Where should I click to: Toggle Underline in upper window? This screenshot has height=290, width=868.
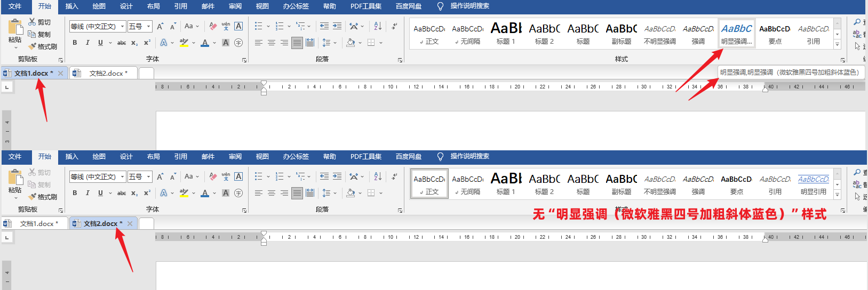tap(100, 43)
